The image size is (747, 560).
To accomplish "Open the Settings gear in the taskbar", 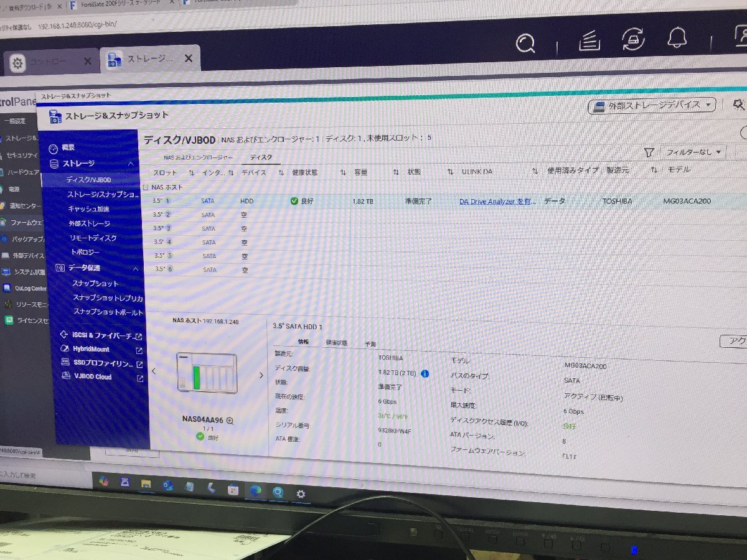I will (x=300, y=494).
